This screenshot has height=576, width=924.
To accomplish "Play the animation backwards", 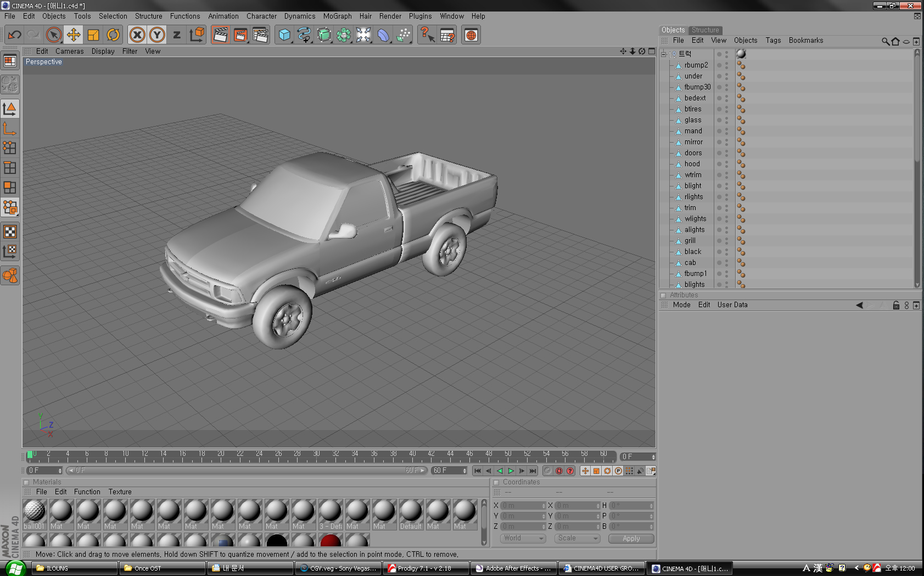I will pos(500,471).
